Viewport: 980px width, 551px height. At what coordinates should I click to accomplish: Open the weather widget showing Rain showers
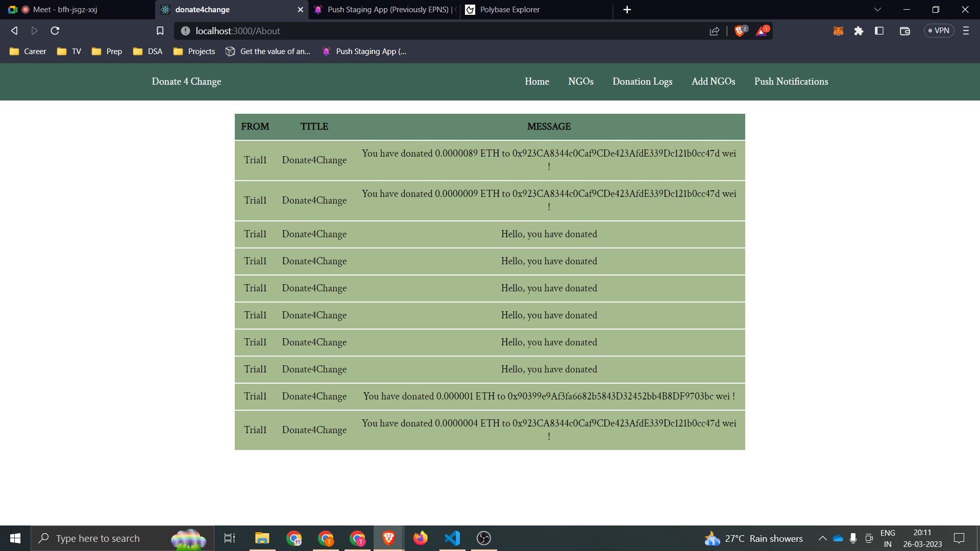(x=754, y=538)
